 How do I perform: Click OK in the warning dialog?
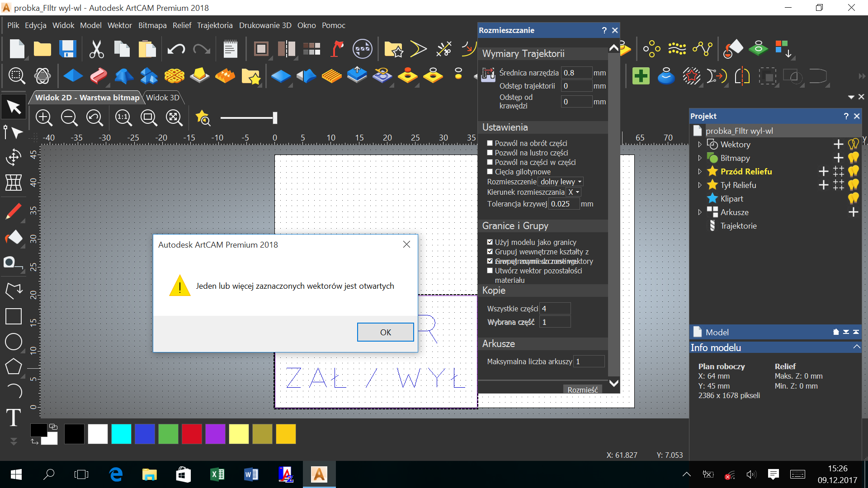385,332
